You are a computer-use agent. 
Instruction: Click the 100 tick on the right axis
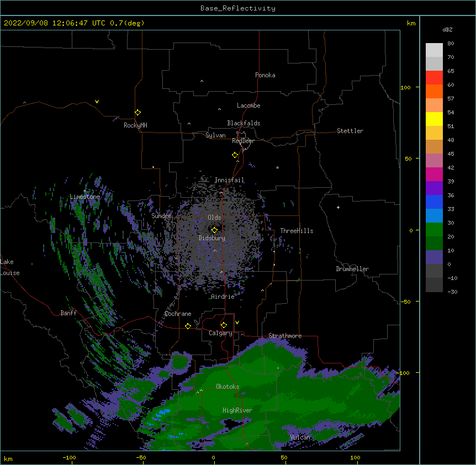405,87
